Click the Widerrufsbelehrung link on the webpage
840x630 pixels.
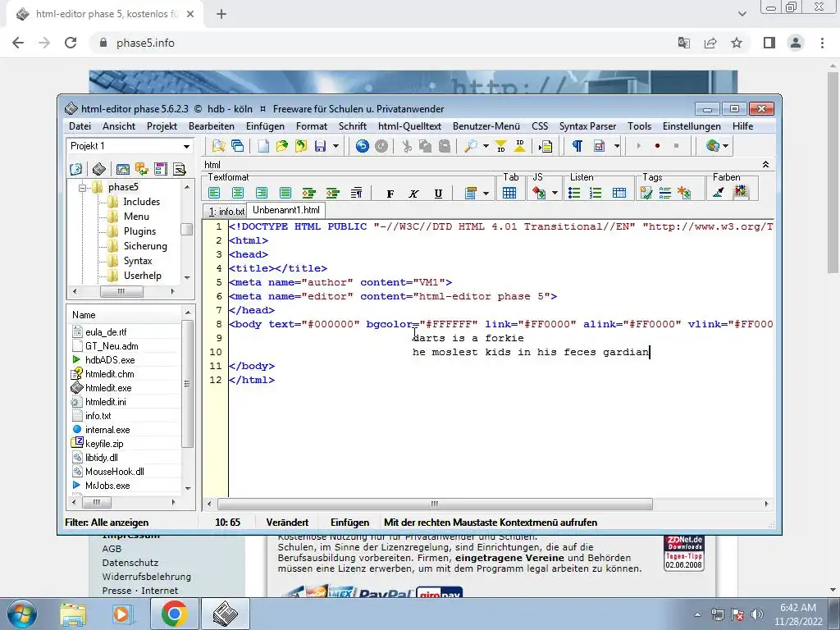point(147,577)
